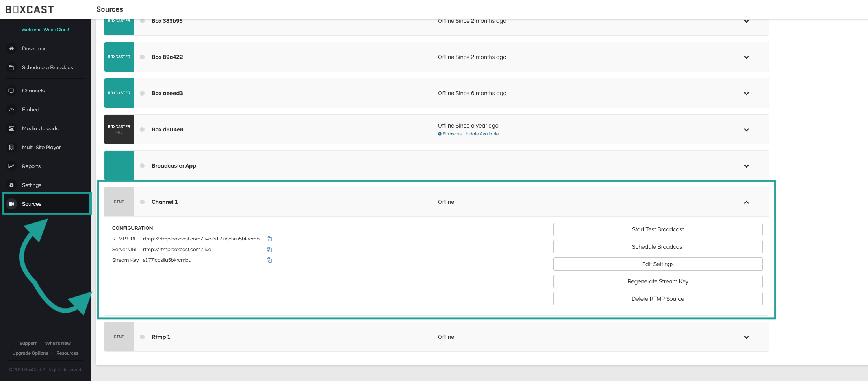This screenshot has height=381, width=868.
Task: Click the Delete RTMP Source button
Action: [x=657, y=299]
